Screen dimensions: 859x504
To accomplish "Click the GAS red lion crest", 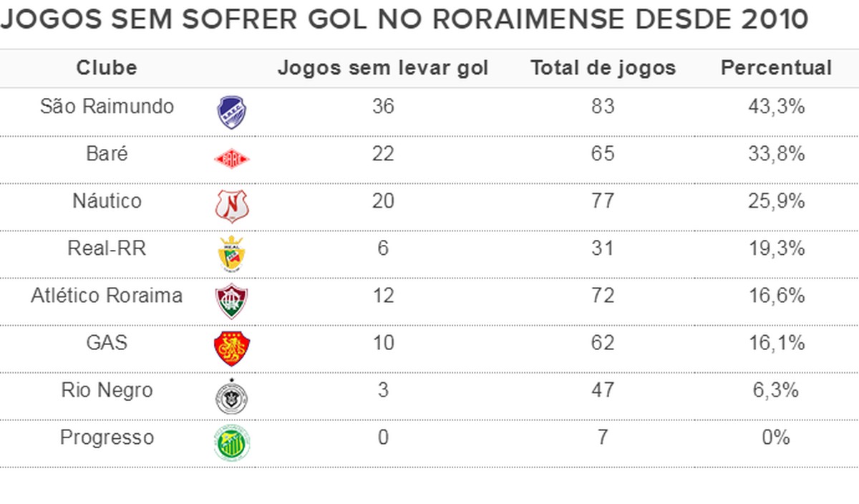I will pos(233,349).
